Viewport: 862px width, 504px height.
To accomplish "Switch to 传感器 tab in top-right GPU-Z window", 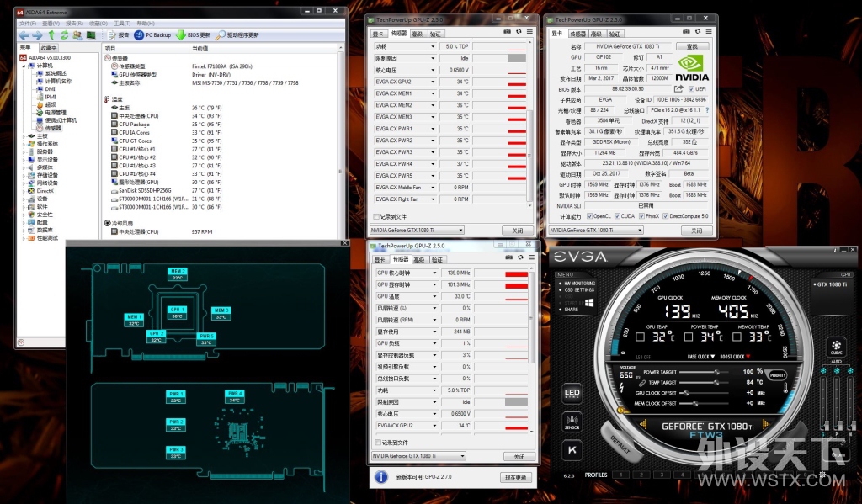I will click(577, 34).
